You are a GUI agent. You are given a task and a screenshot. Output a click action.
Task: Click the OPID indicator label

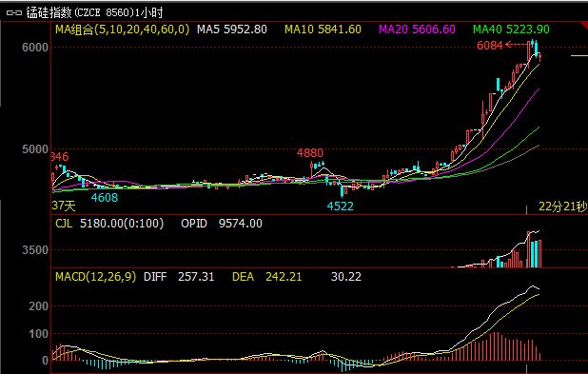tap(194, 224)
